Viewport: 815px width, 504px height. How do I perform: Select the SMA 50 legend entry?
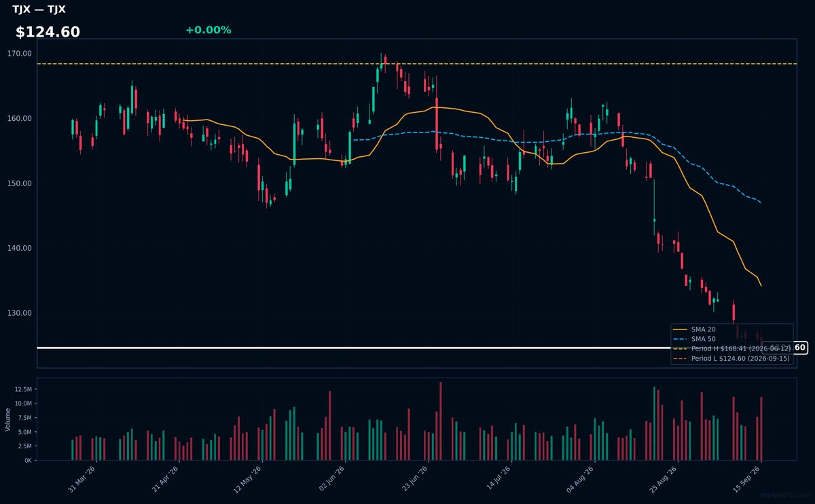click(694, 338)
